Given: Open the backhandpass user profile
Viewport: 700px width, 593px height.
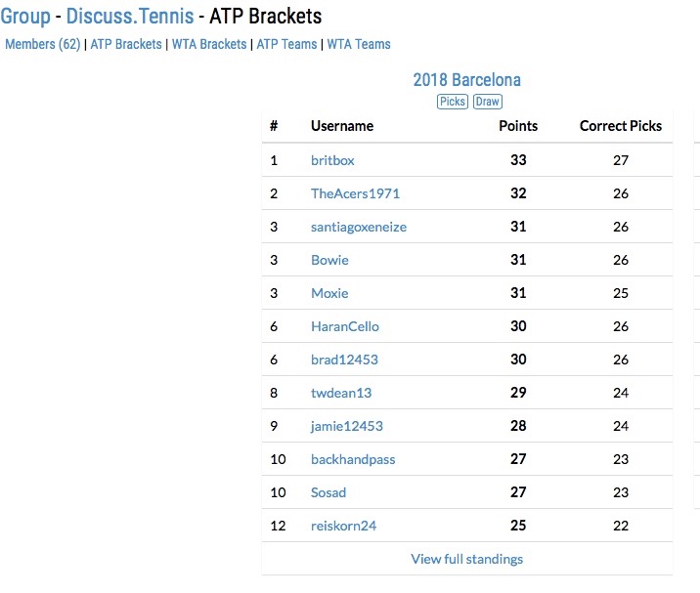Looking at the screenshot, I should [353, 459].
